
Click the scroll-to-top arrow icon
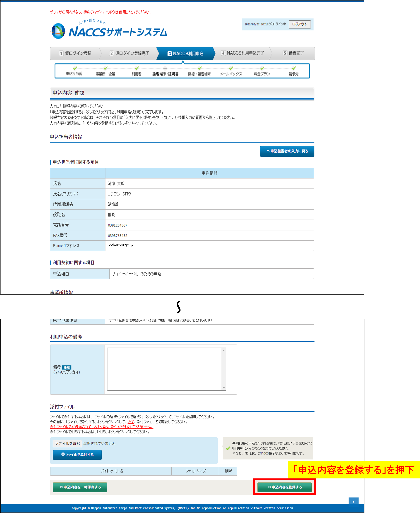353,502
